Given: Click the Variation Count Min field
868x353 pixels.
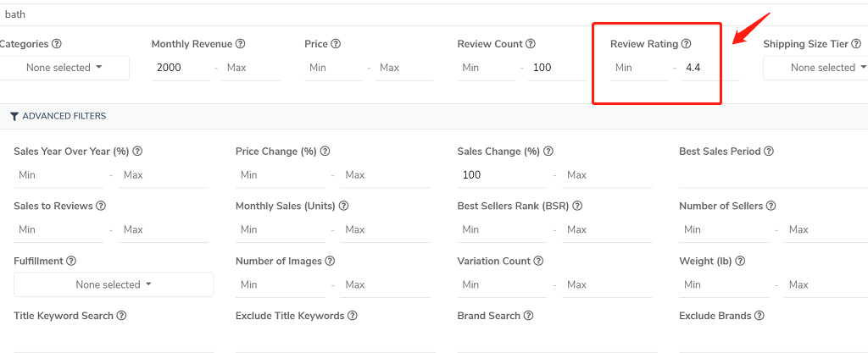Looking at the screenshot, I should pos(502,285).
